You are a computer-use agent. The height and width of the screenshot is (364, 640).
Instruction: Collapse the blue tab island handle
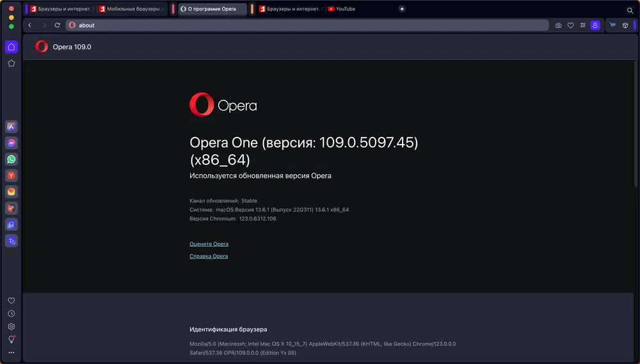(x=26, y=9)
